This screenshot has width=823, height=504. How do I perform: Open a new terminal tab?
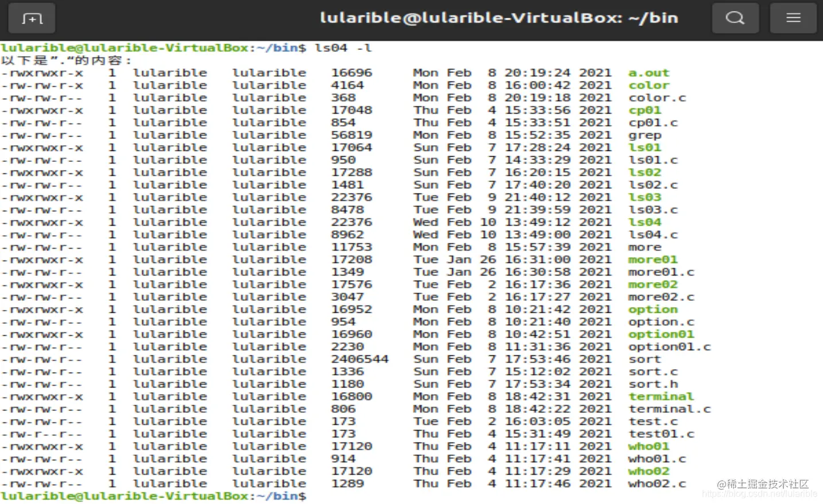point(32,18)
